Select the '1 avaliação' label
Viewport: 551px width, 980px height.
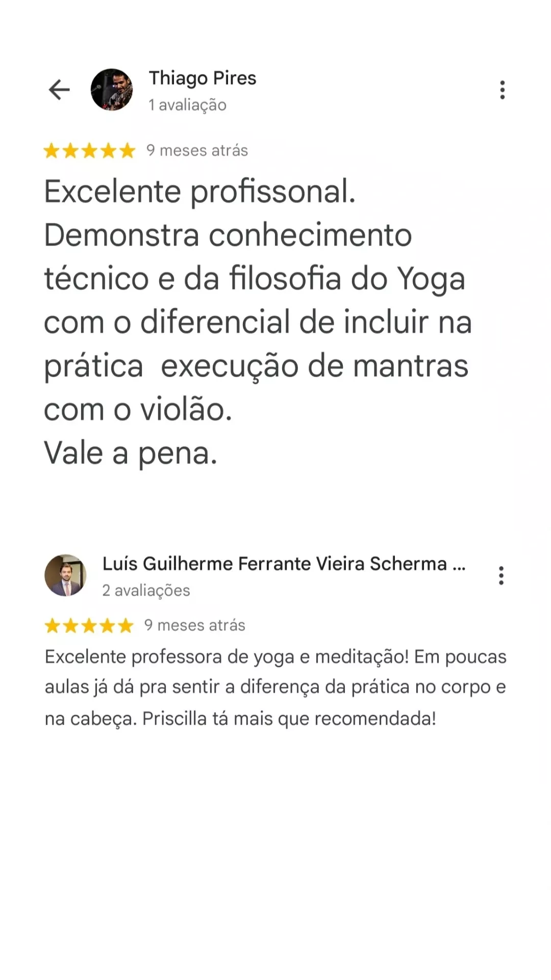pos(187,105)
